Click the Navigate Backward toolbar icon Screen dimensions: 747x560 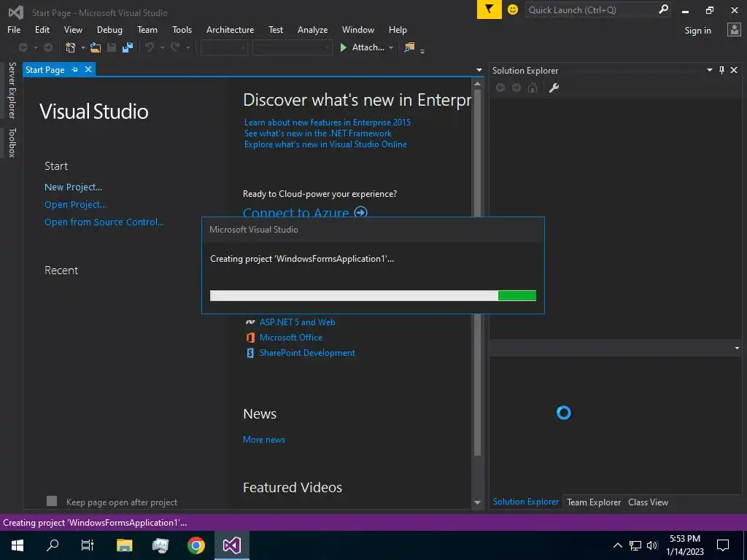tap(23, 47)
